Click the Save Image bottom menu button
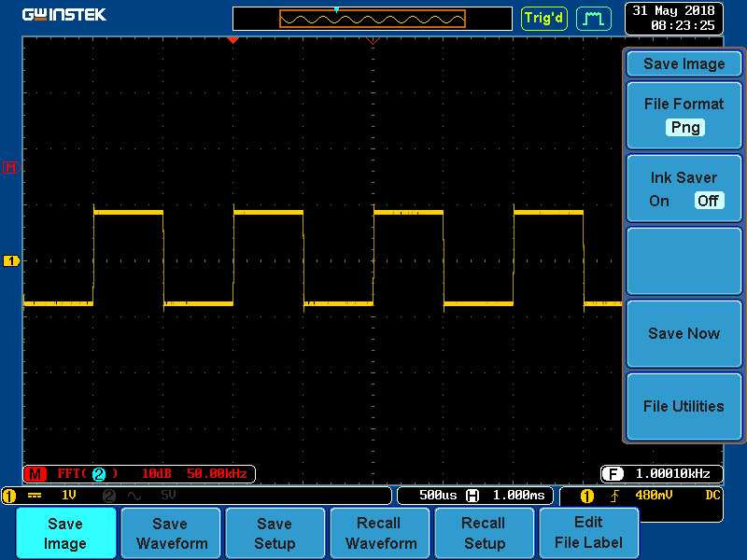This screenshot has width=747, height=560. coord(65,533)
